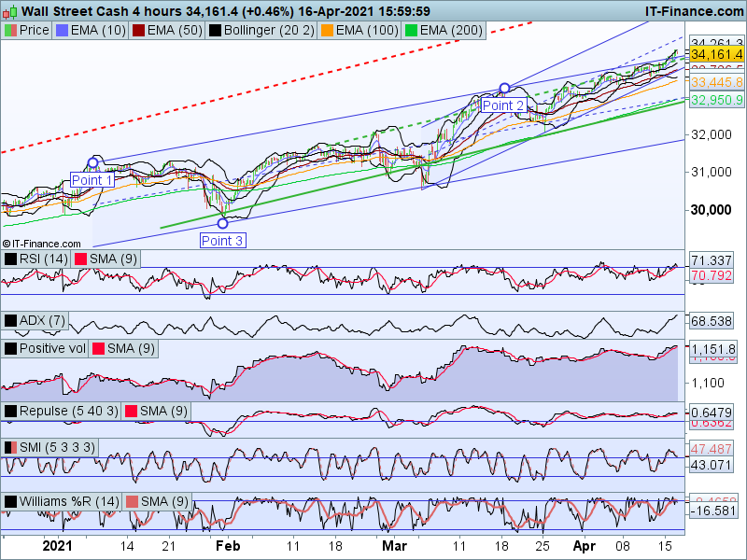This screenshot has width=747, height=560.
Task: Click the red RSI SMA value 70.792
Action: pos(712,275)
